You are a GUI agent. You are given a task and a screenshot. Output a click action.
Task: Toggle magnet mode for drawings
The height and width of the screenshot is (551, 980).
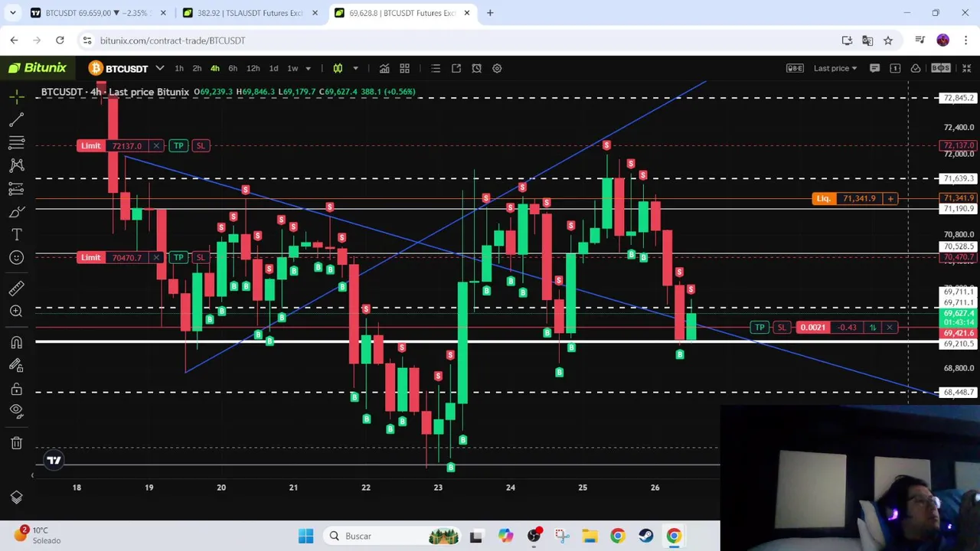click(16, 342)
